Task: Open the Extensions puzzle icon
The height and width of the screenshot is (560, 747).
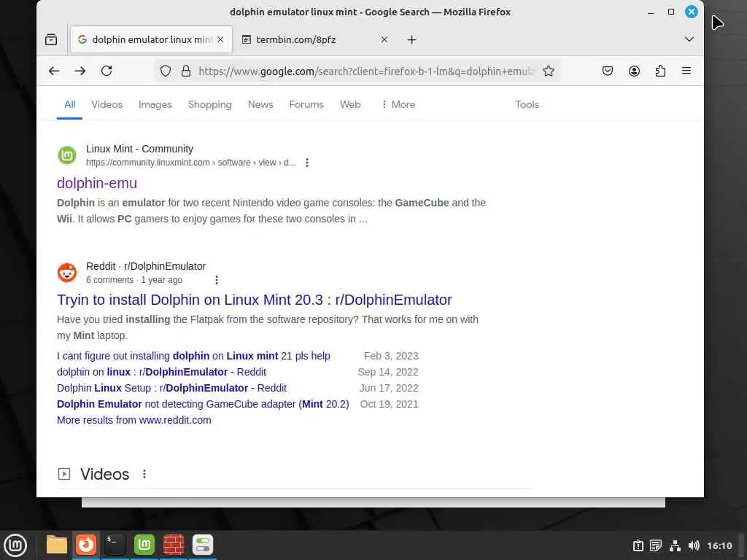Action: pos(660,71)
